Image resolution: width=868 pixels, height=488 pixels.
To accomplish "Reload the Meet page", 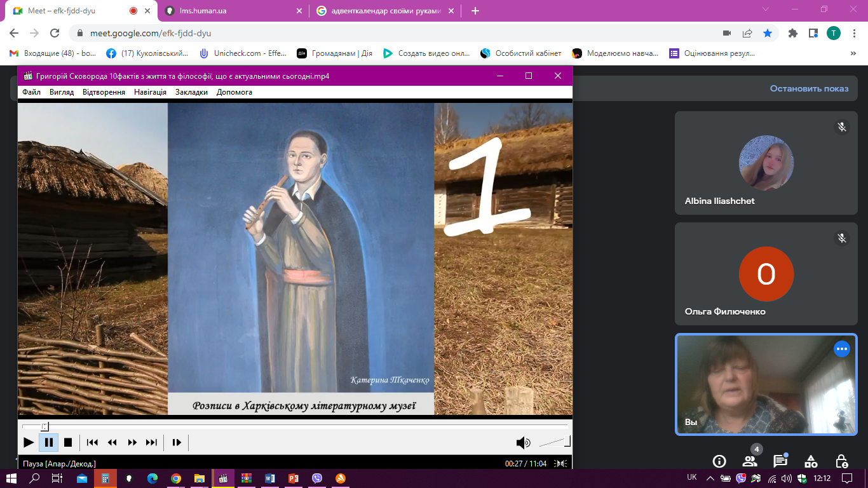I will pos(55,33).
